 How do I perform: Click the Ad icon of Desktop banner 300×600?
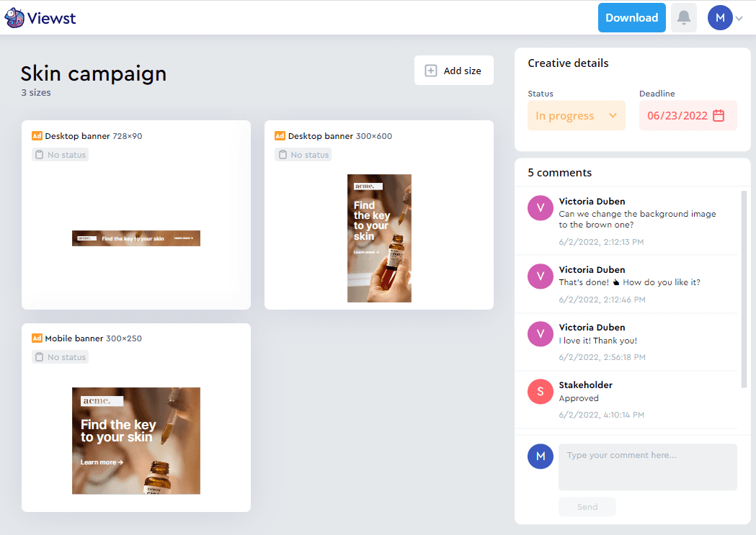(280, 136)
